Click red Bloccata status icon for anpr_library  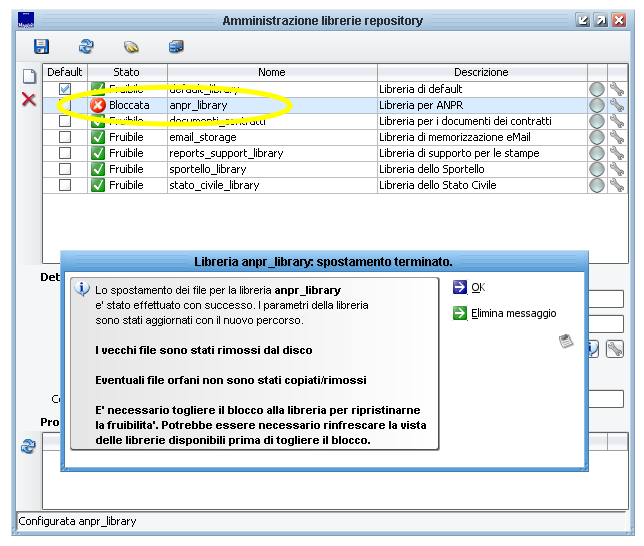tap(98, 105)
